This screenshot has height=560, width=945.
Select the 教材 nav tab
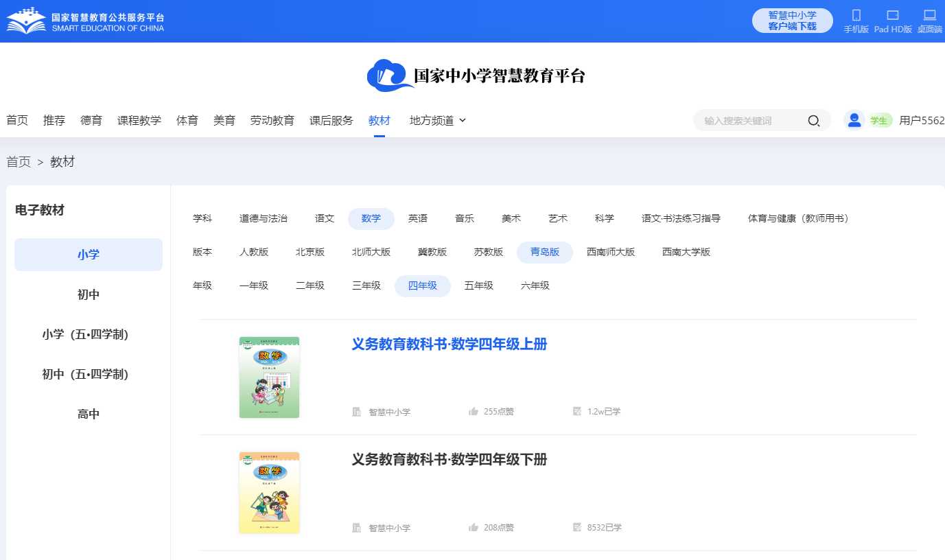pos(380,120)
